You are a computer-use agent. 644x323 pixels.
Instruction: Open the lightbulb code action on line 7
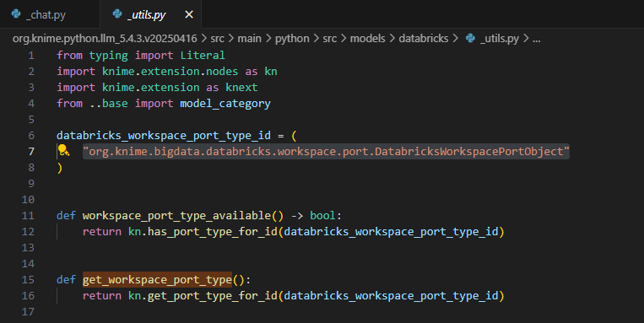[x=63, y=151]
